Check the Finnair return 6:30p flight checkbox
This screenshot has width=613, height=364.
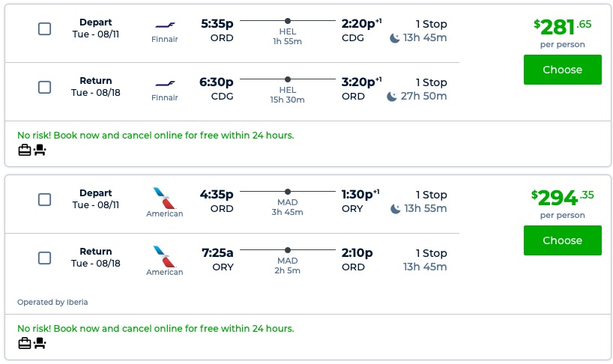coord(45,88)
